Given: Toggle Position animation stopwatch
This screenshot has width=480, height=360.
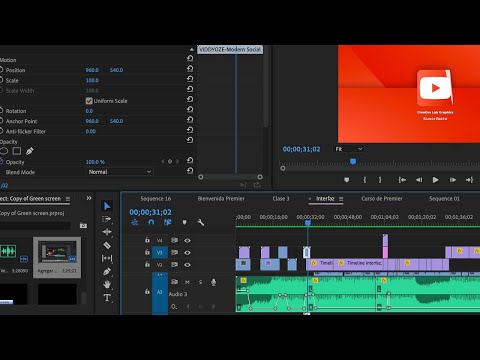Looking at the screenshot, I should click(1, 70).
